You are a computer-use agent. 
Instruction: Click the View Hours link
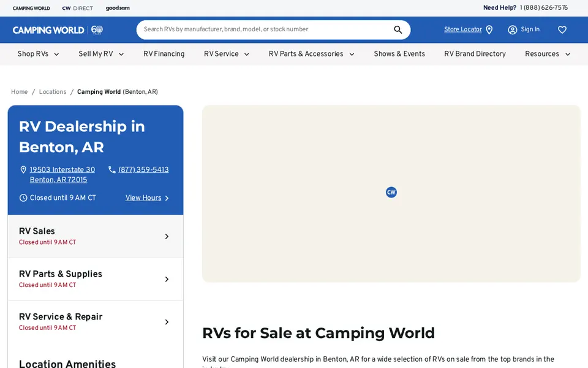point(143,198)
